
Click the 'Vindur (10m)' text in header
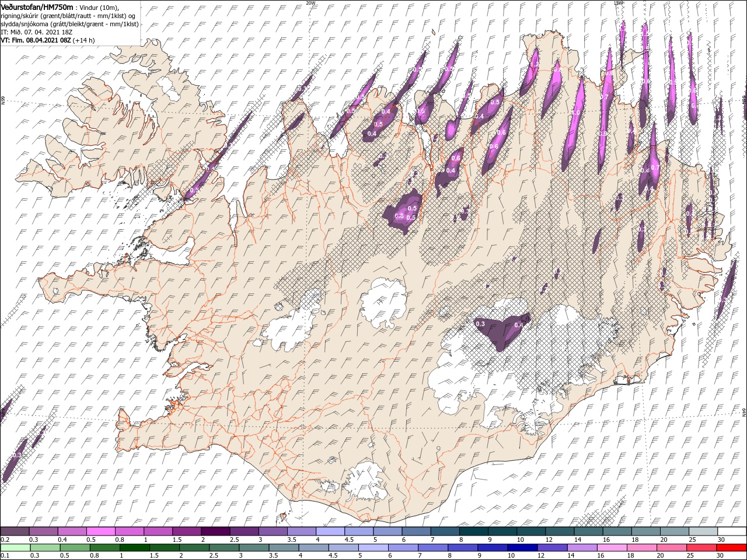pyautogui.click(x=98, y=7)
